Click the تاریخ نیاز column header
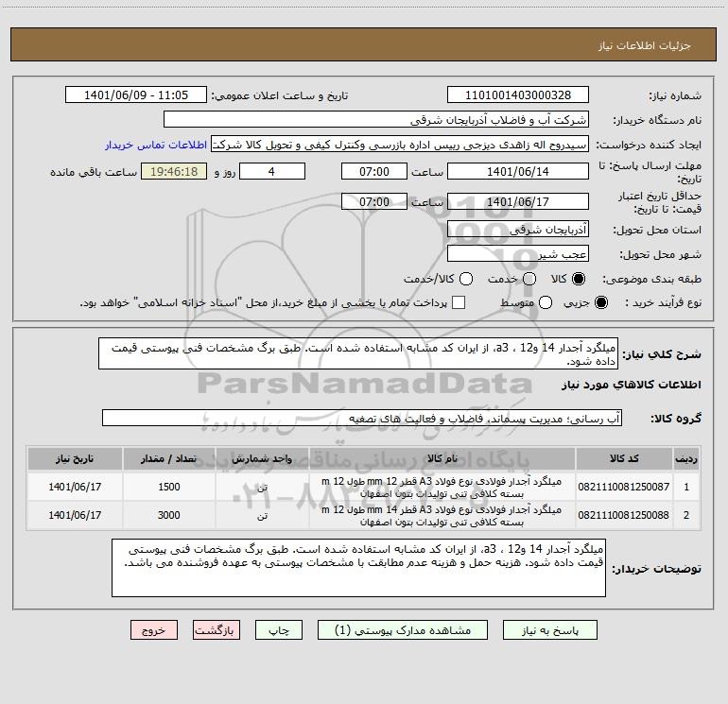 (x=75, y=458)
